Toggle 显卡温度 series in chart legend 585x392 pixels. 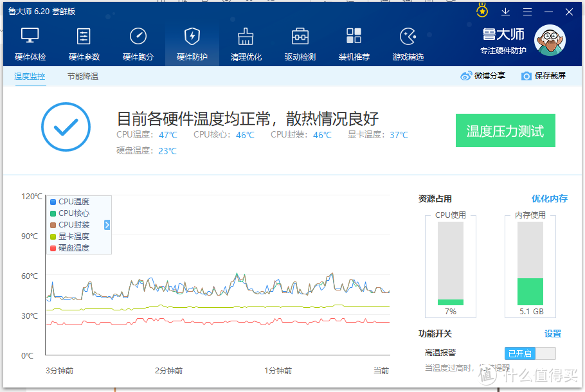70,236
